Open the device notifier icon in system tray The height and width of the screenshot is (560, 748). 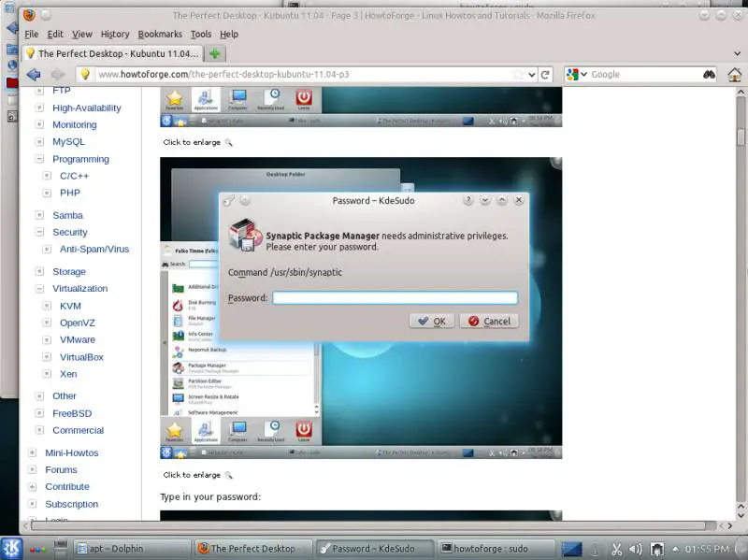pos(657,549)
